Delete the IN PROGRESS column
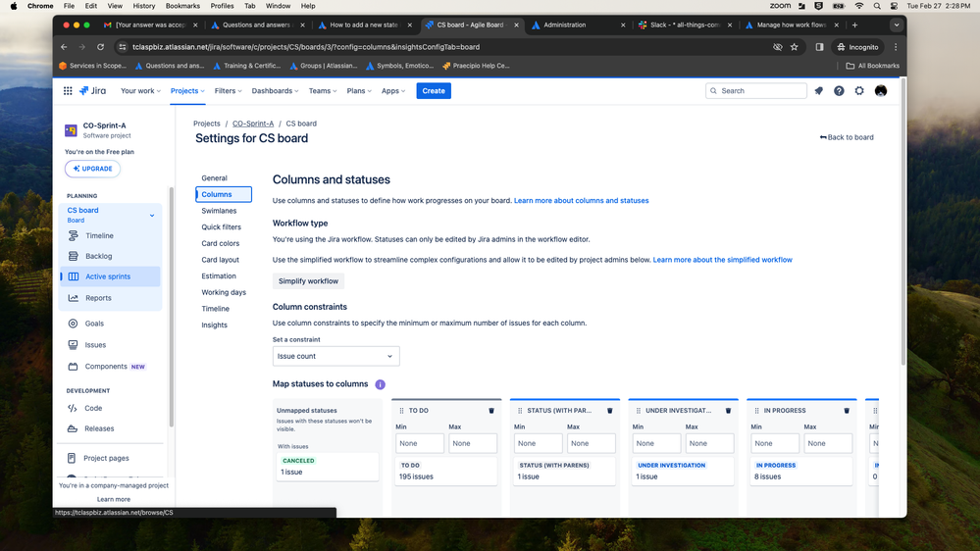This screenshot has height=551, width=980. (847, 411)
